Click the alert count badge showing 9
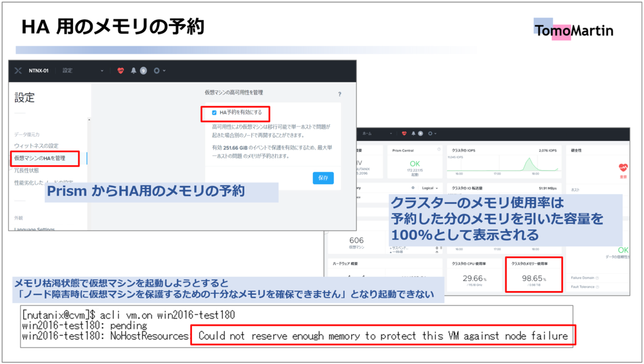 coord(143,70)
